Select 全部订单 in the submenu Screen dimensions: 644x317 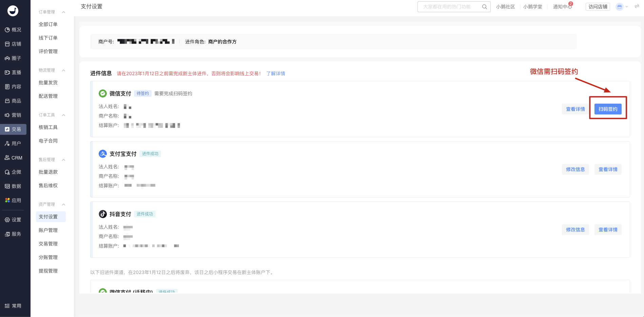coord(48,24)
